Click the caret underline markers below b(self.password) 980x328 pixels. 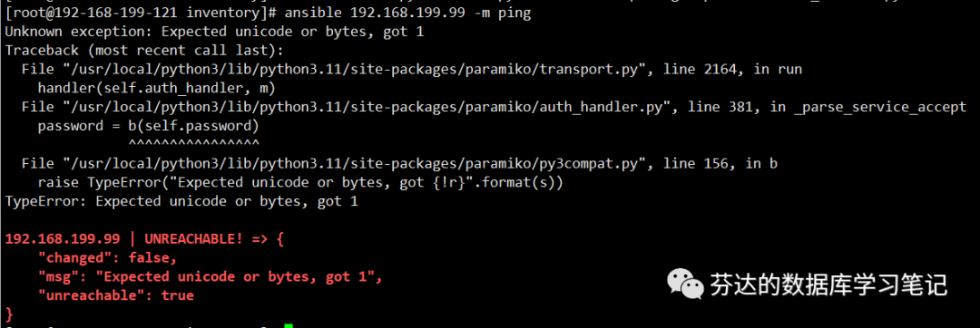pyautogui.click(x=194, y=144)
